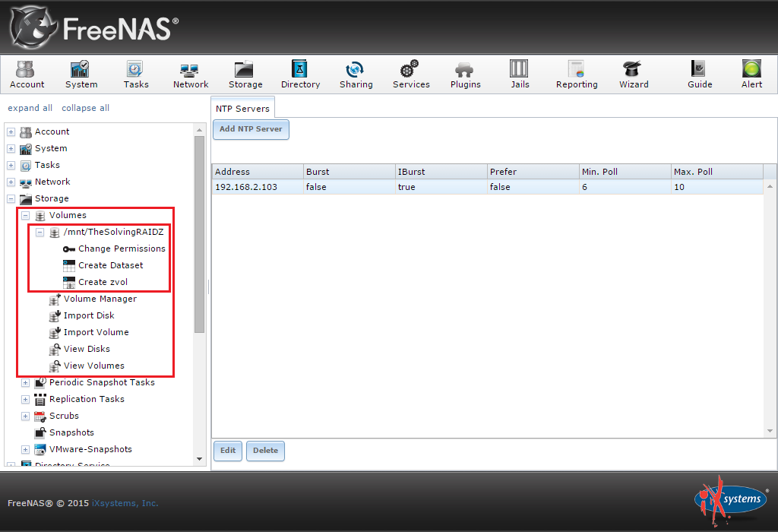Sort by the Min. Poll column header
The image size is (778, 532).
click(x=625, y=172)
